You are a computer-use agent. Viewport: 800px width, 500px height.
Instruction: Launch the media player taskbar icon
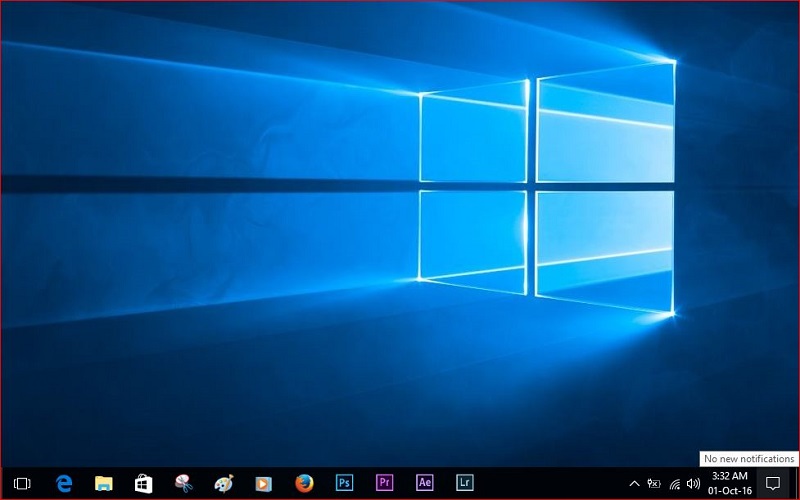pyautogui.click(x=263, y=483)
